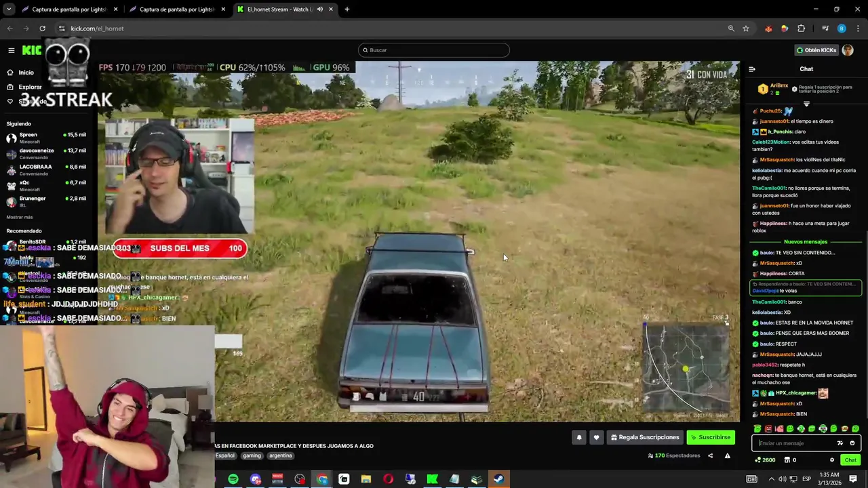The width and height of the screenshot is (868, 488).
Task: Open the Extensions puzzle icon in Chrome
Action: (x=801, y=28)
